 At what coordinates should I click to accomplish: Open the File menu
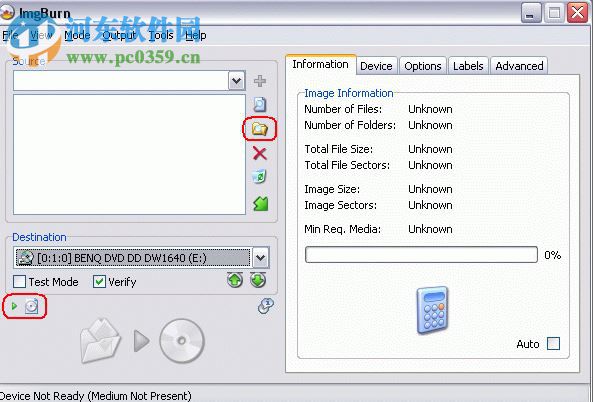tap(10, 35)
